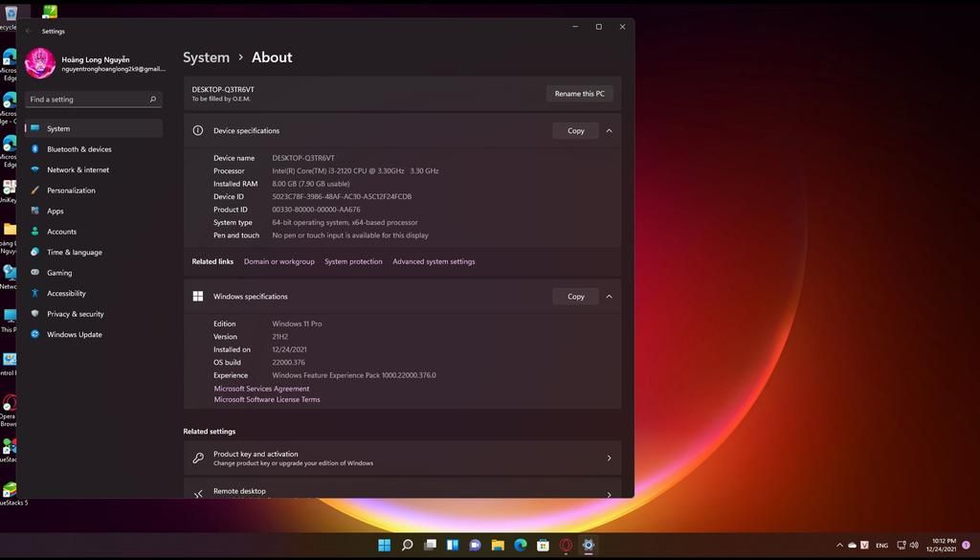This screenshot has width=980, height=560.
Task: Click the search magnifier in Find a setting
Action: click(x=152, y=100)
